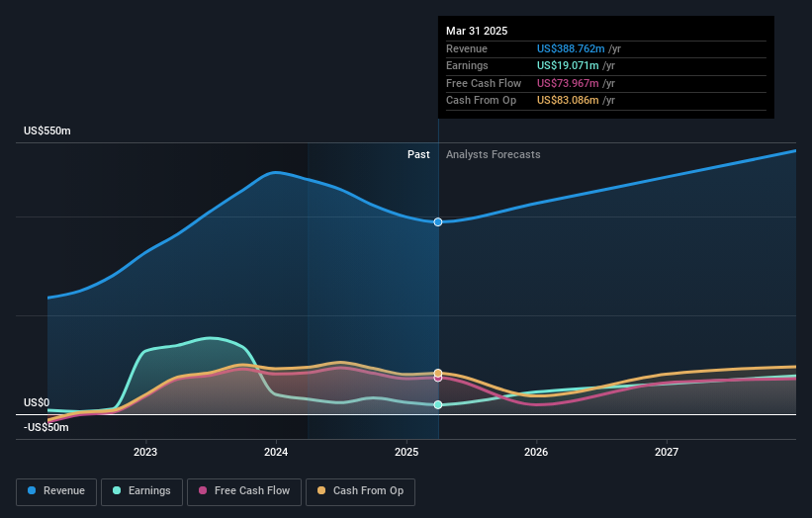The height and width of the screenshot is (518, 812).
Task: Click the Analysts Forecasts label
Action: [493, 154]
